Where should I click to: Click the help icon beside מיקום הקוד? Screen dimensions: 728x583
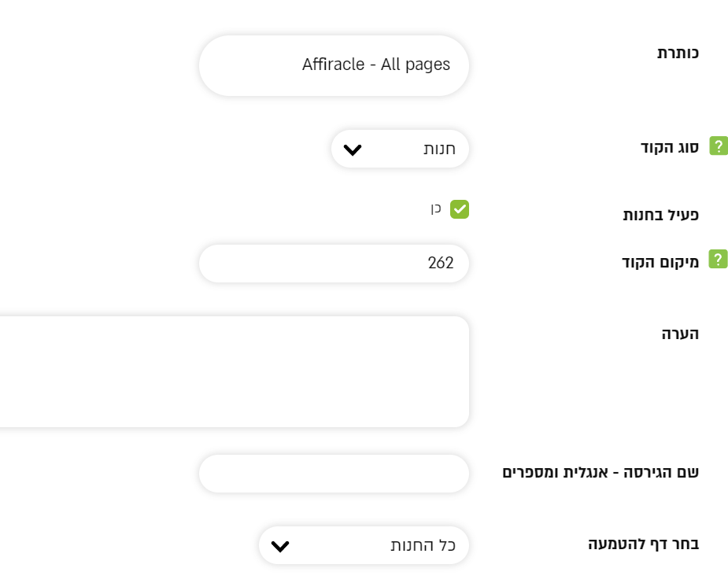click(x=718, y=260)
